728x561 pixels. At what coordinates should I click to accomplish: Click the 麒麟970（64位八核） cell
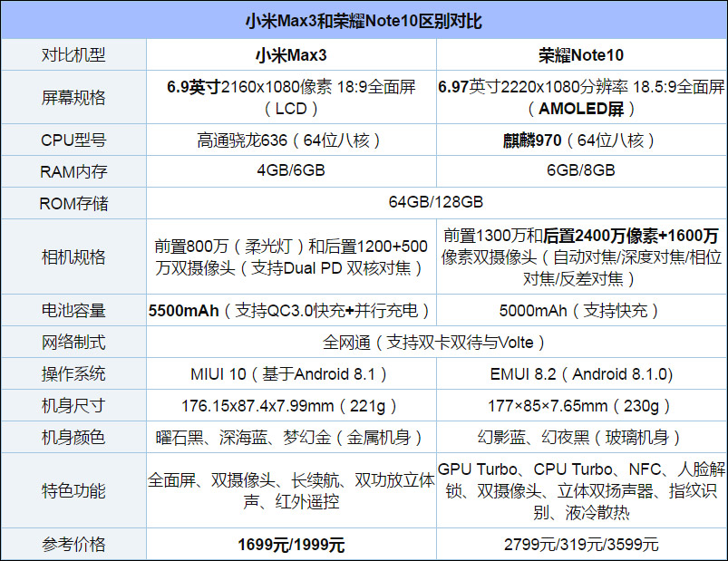coord(579,140)
